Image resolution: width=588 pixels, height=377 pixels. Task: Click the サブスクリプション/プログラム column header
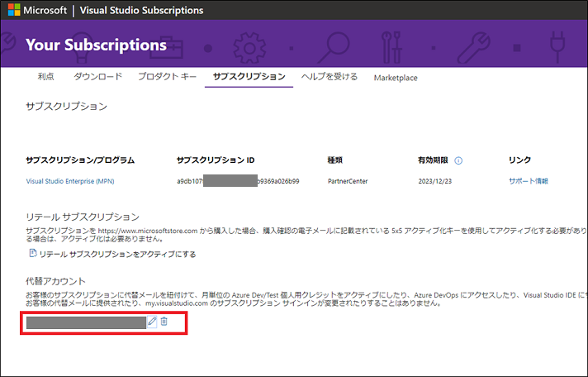(80, 160)
